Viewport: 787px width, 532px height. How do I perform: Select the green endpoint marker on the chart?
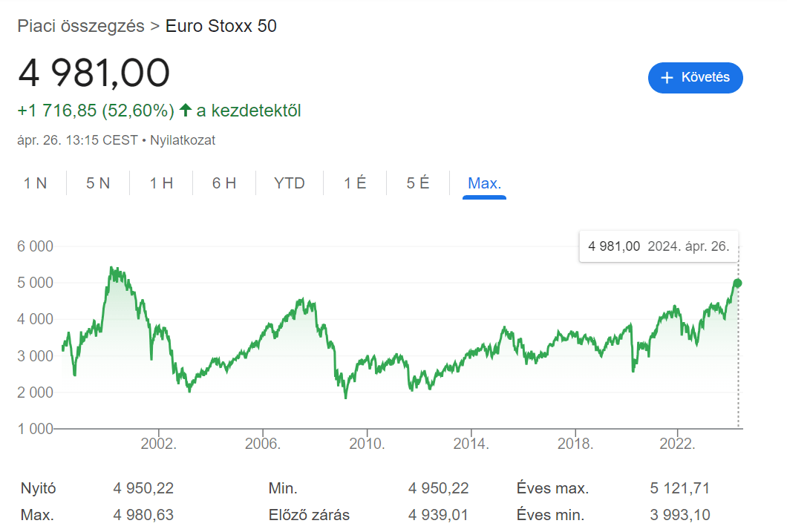737,283
